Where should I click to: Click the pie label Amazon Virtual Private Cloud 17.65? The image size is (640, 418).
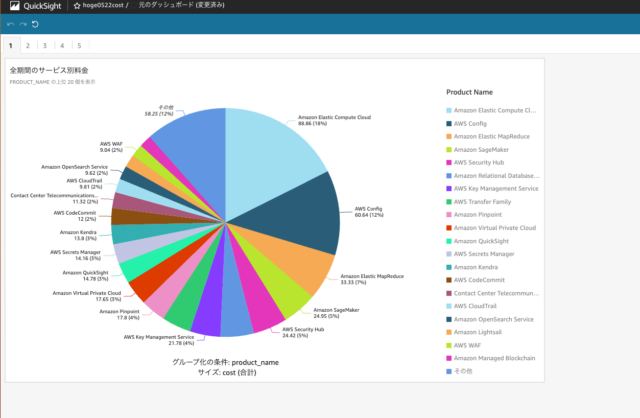point(87,296)
